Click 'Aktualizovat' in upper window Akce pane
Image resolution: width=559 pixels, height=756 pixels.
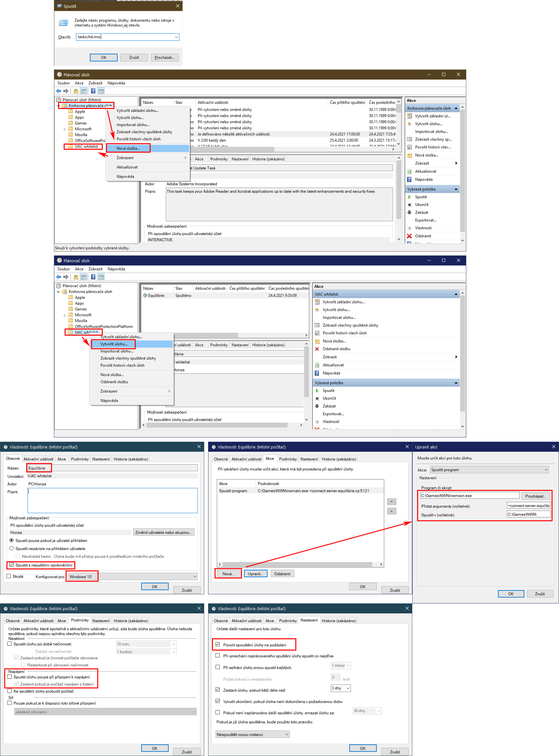click(425, 172)
